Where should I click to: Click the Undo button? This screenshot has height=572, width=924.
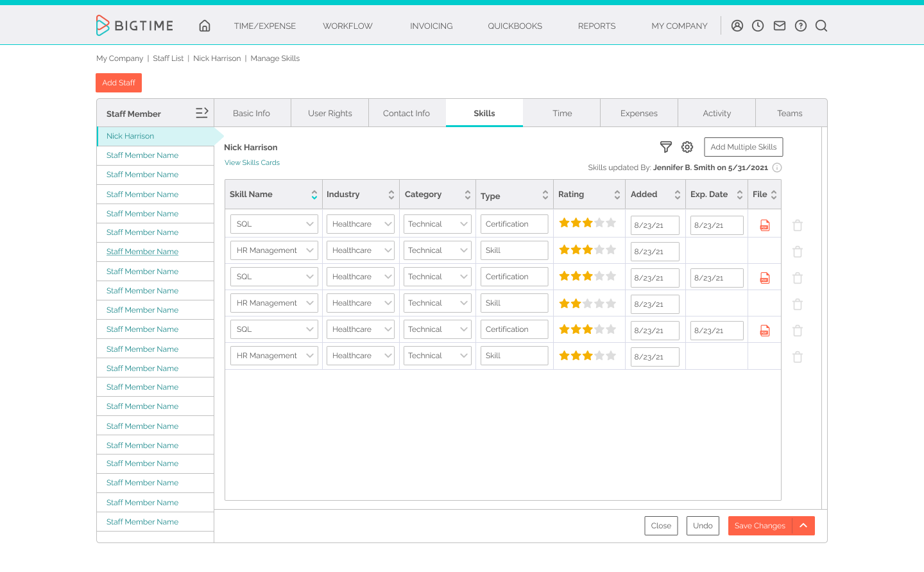point(703,526)
